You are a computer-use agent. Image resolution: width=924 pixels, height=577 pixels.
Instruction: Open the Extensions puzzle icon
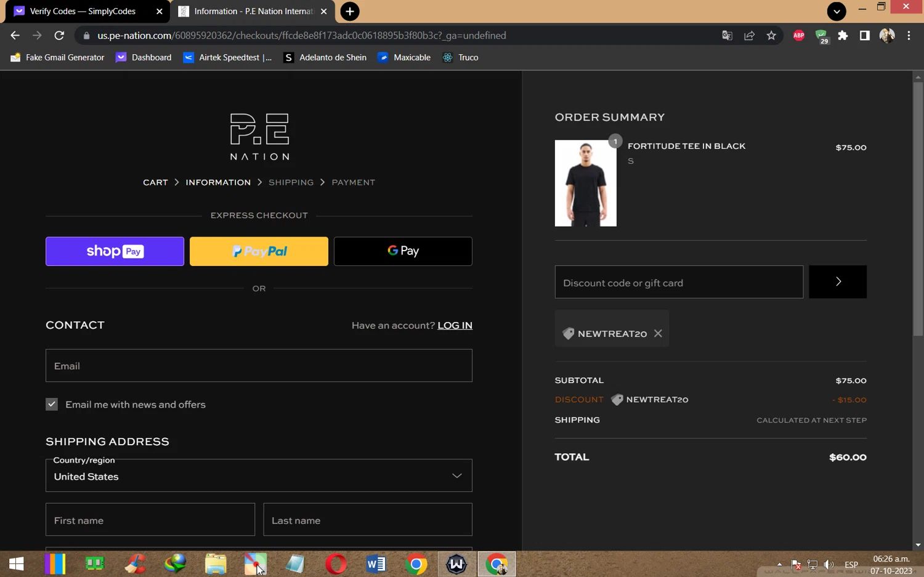click(x=843, y=36)
